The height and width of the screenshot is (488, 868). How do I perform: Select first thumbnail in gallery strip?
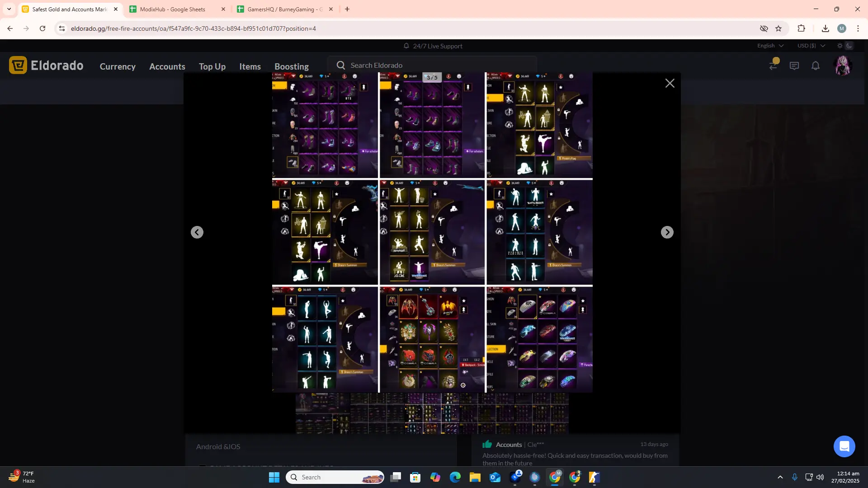pyautogui.click(x=322, y=413)
